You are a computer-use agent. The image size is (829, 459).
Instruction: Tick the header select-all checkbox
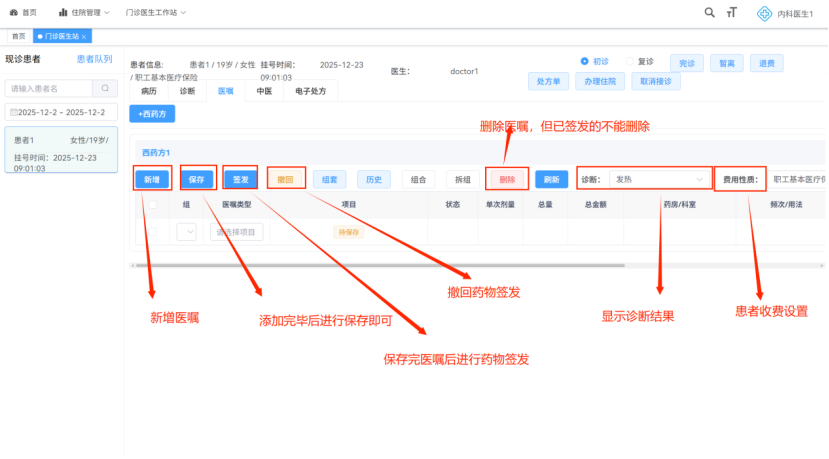152,204
